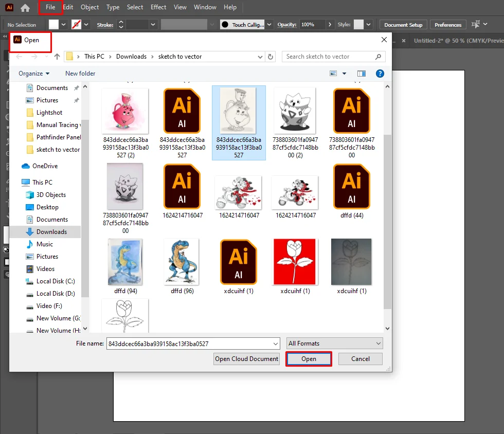504x434 pixels.
Task: Select Manual Tracing folder in sidebar
Action: point(53,125)
